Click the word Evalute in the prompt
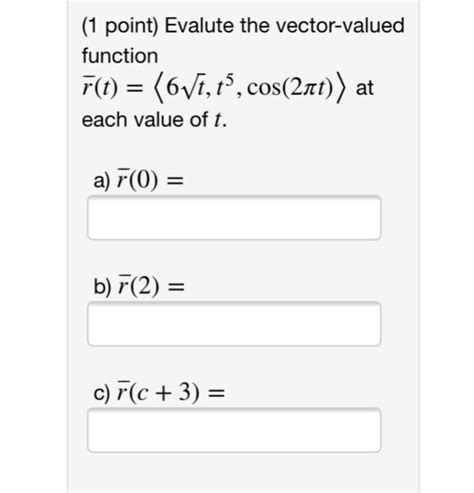Viewport: 474px width, 493px height. tap(199, 25)
